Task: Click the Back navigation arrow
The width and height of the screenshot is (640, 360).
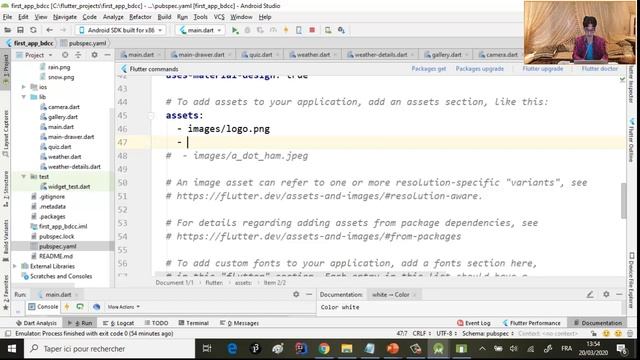Action: [49, 30]
